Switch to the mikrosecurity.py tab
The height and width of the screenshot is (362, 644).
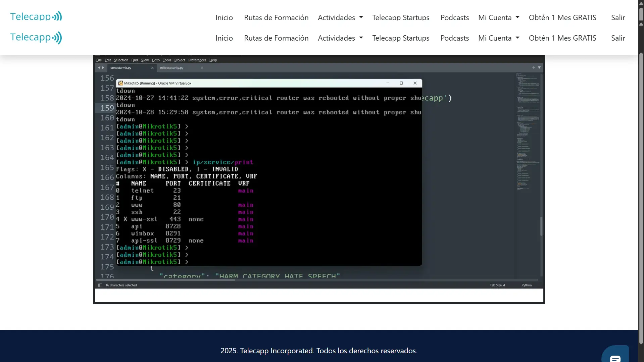pos(172,68)
